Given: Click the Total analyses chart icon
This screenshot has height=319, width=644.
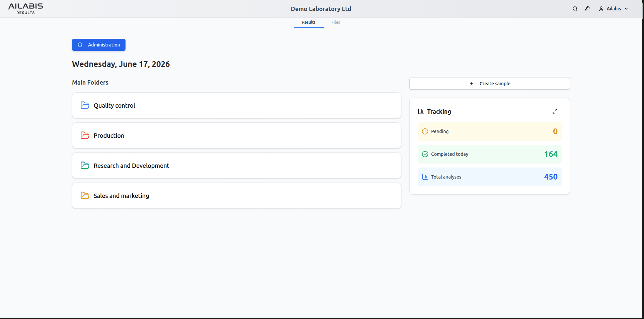Looking at the screenshot, I should (425, 177).
